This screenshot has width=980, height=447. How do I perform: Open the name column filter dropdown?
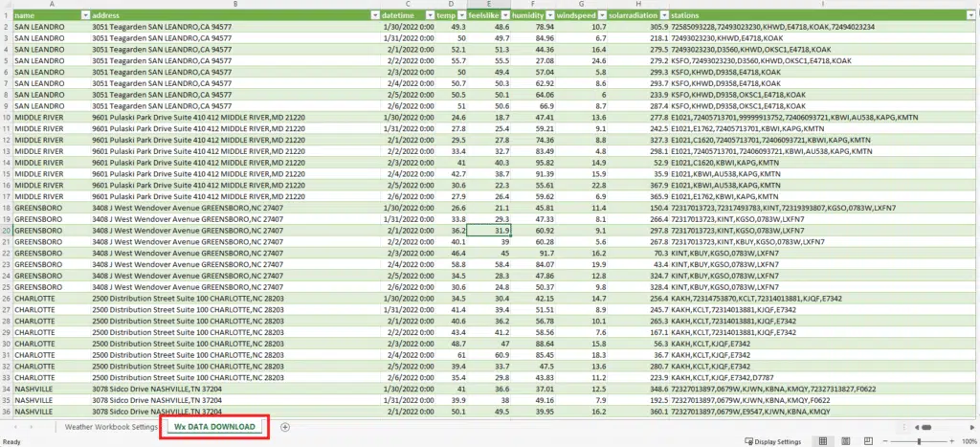tap(85, 16)
